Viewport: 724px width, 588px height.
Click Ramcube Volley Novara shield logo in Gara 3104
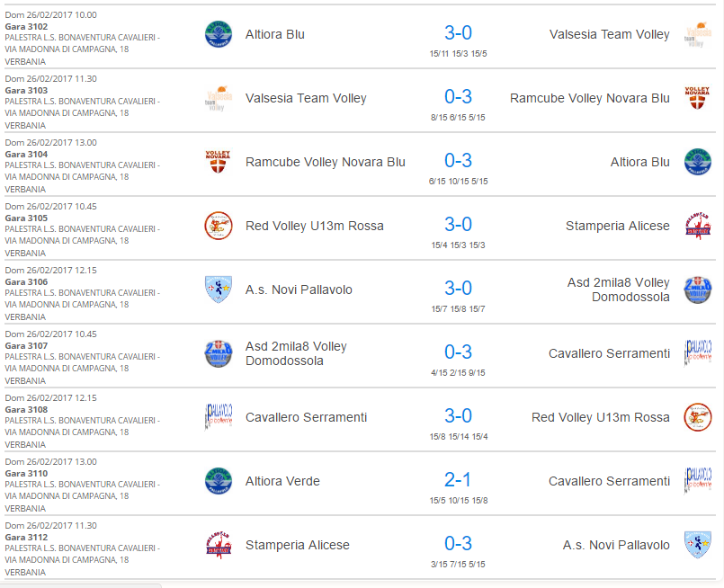click(218, 162)
